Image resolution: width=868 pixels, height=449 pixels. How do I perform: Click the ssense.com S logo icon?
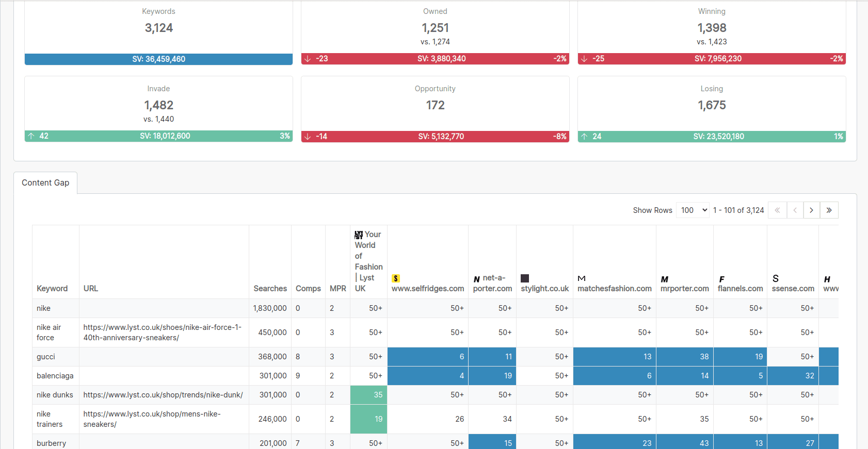[x=775, y=278]
